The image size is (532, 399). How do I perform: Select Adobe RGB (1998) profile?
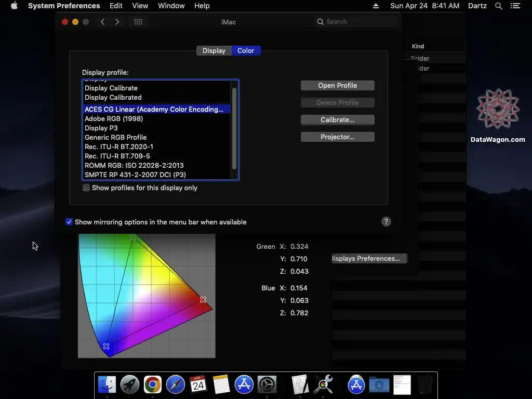157,119
